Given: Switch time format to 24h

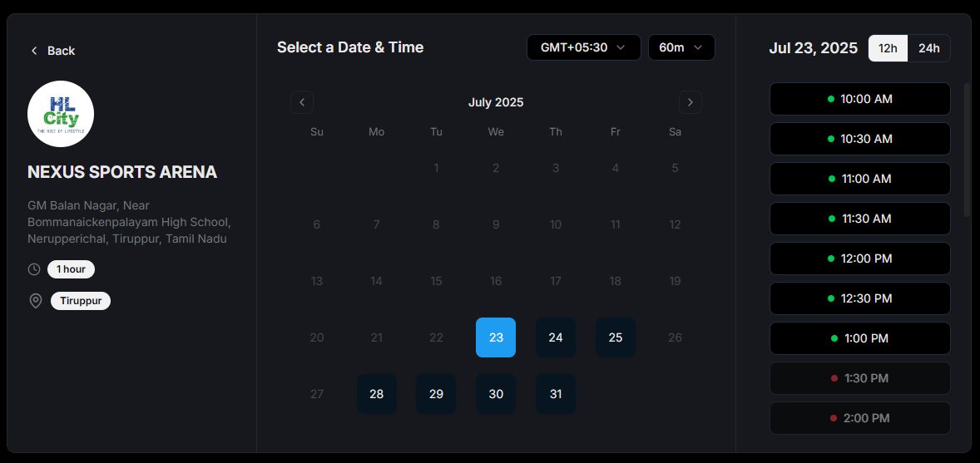Looking at the screenshot, I should click(928, 48).
